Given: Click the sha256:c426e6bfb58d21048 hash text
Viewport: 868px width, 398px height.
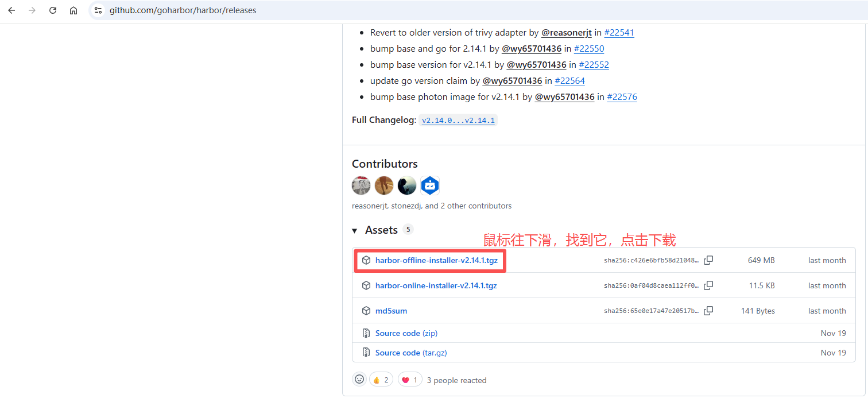Looking at the screenshot, I should 652,260.
